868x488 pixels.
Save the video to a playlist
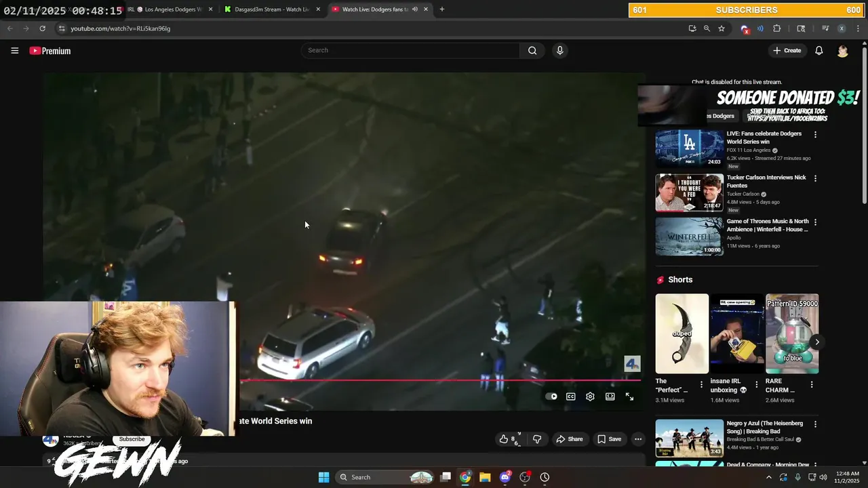coord(609,439)
